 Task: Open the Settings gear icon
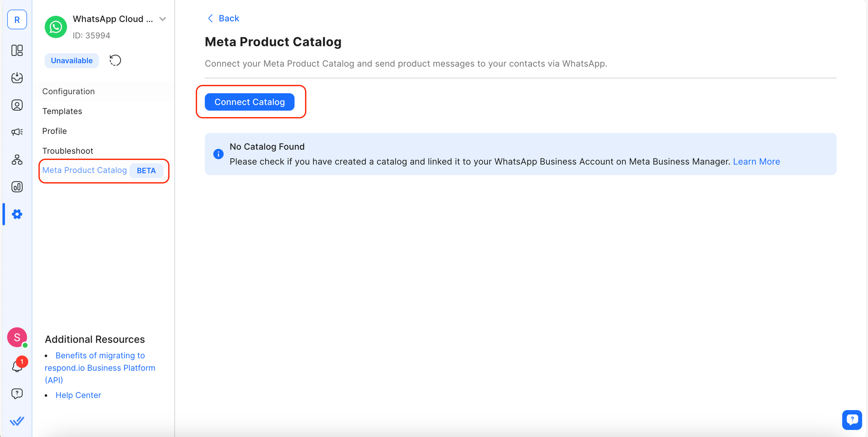click(x=17, y=214)
